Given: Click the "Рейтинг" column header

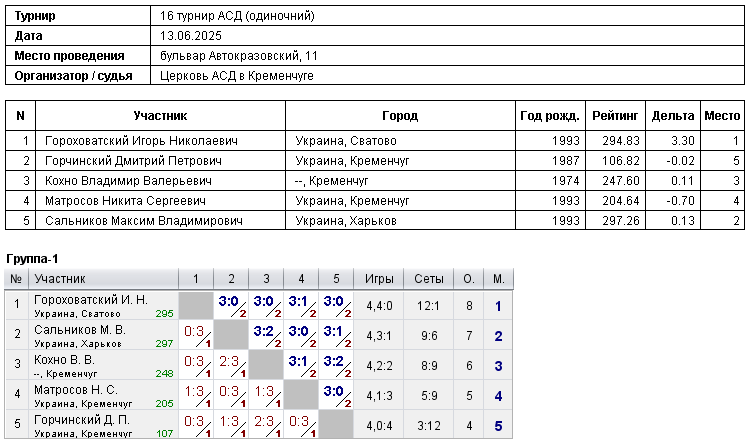Looking at the screenshot, I should click(x=615, y=116).
